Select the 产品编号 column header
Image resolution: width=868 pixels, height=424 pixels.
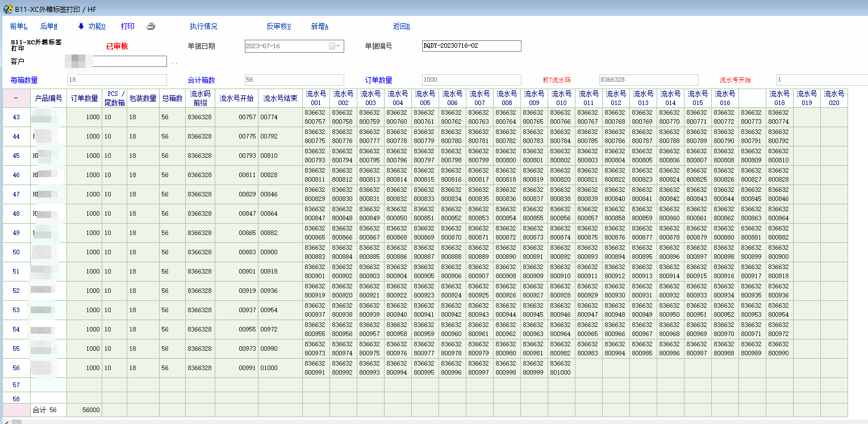(x=48, y=98)
